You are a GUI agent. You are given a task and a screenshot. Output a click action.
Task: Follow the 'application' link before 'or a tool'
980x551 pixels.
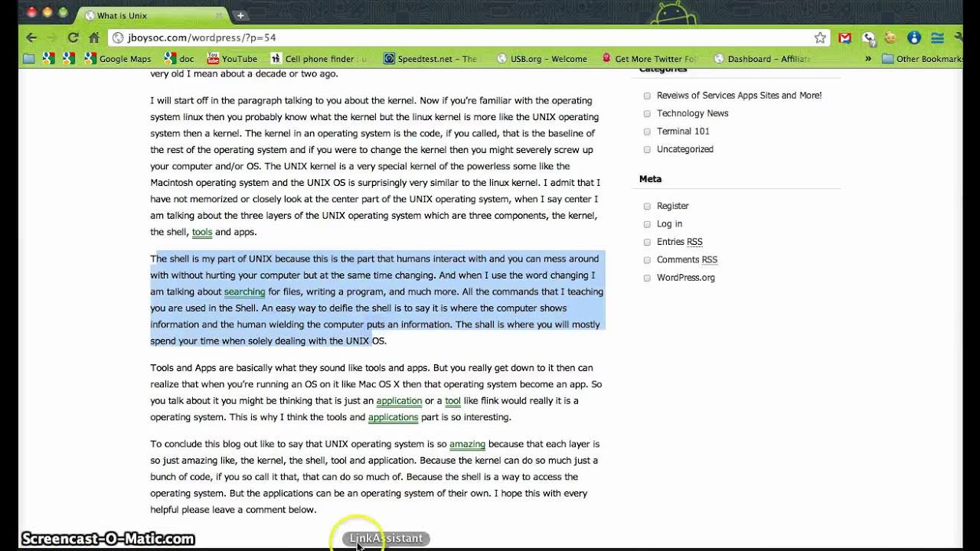[x=399, y=401]
